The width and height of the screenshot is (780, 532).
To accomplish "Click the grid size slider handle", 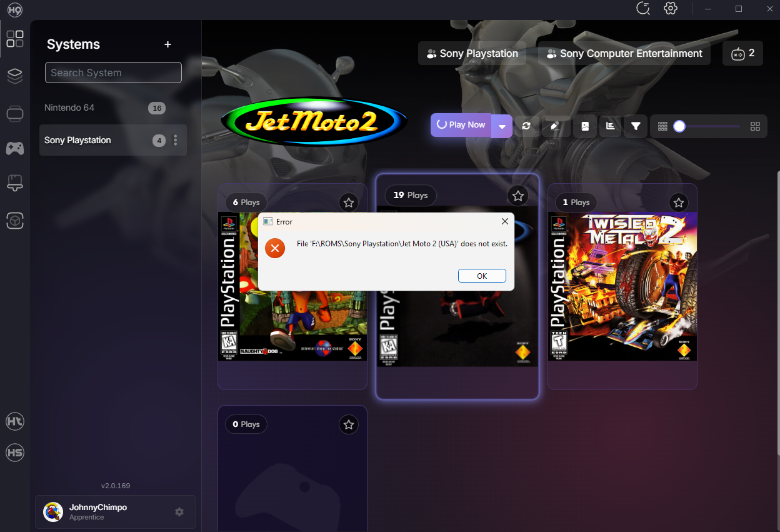I will 679,126.
